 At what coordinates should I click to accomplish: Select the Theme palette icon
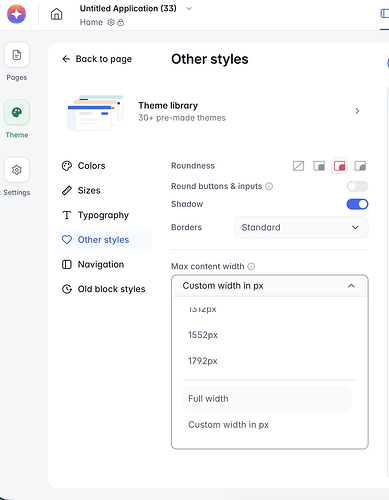[17, 112]
